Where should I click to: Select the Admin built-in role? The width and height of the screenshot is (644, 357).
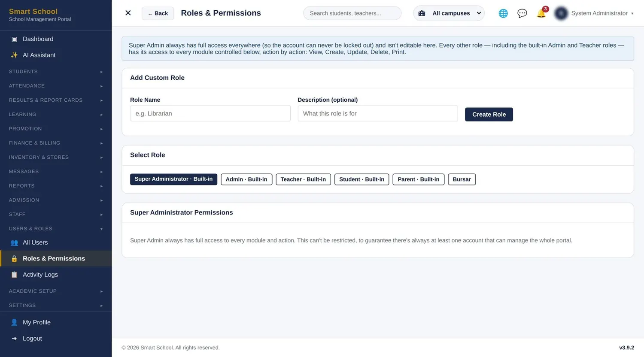[246, 179]
